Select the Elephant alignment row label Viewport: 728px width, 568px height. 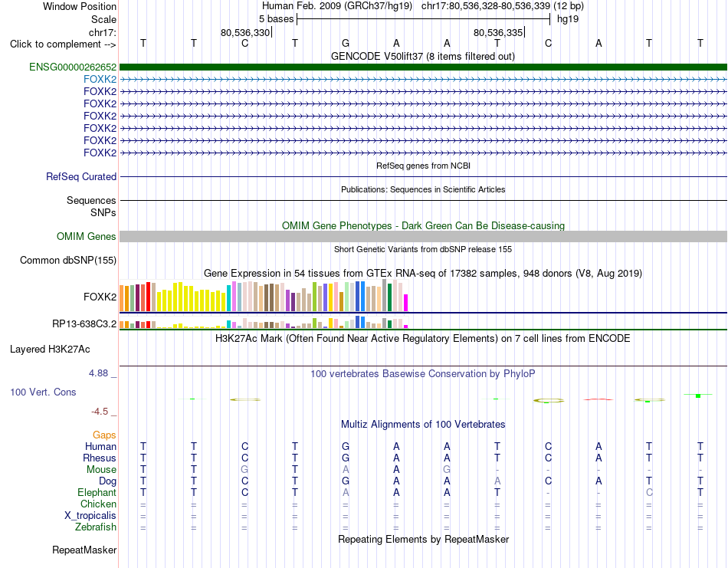97,492
